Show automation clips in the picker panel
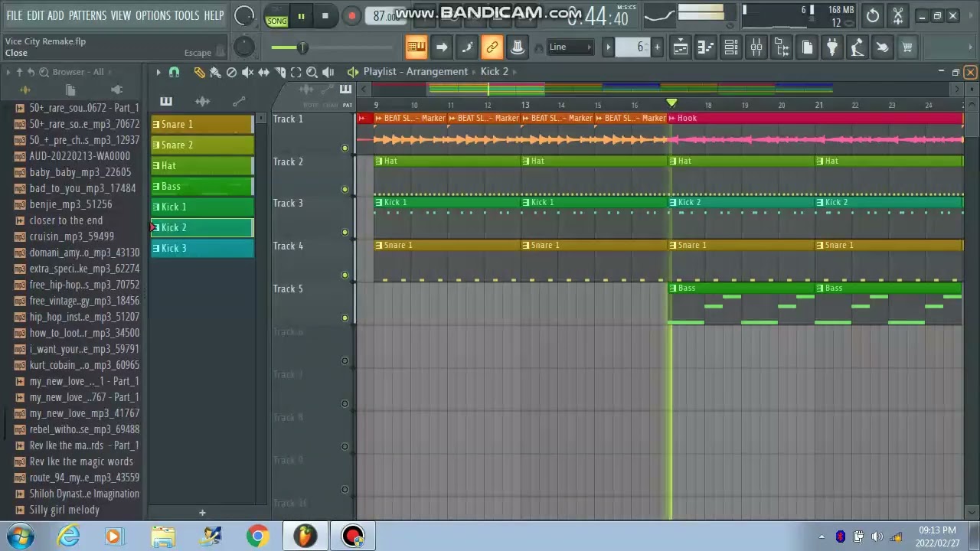The width and height of the screenshot is (980, 551). point(239,101)
